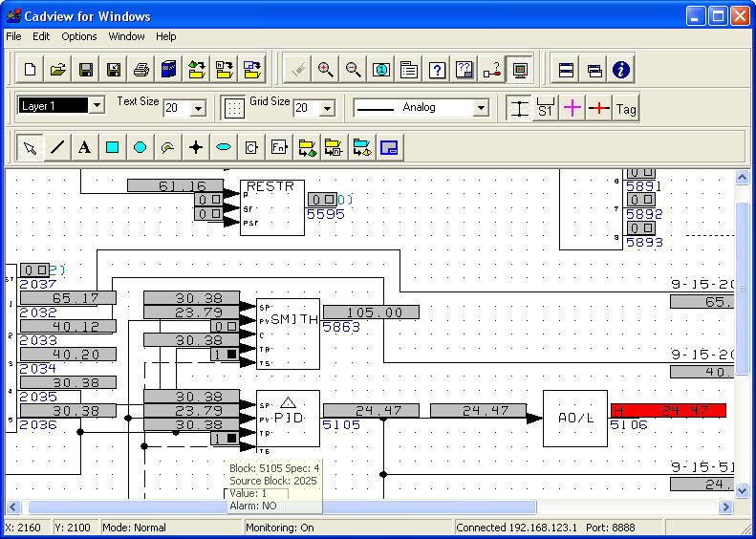Open the Help menu

(x=166, y=36)
